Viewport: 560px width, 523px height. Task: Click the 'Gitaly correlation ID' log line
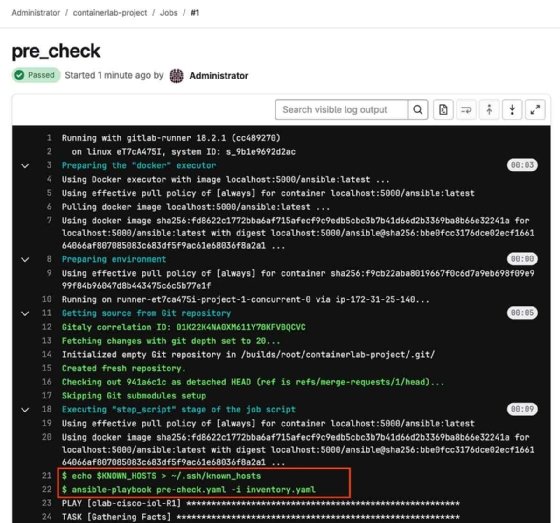184,327
